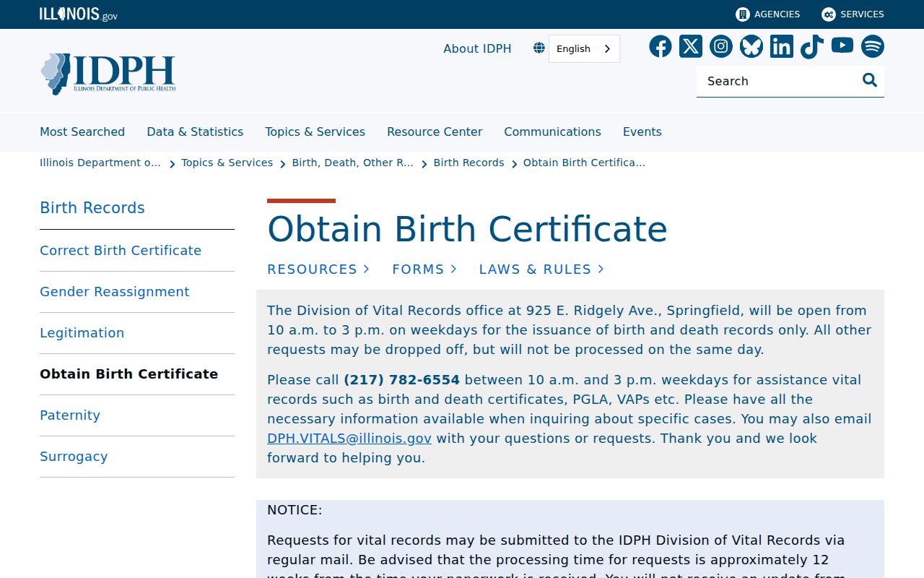Open the Surrogacy sidebar link

[74, 457]
